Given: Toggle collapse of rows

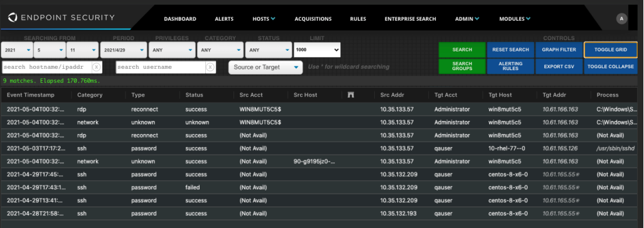Looking at the screenshot, I should (611, 66).
